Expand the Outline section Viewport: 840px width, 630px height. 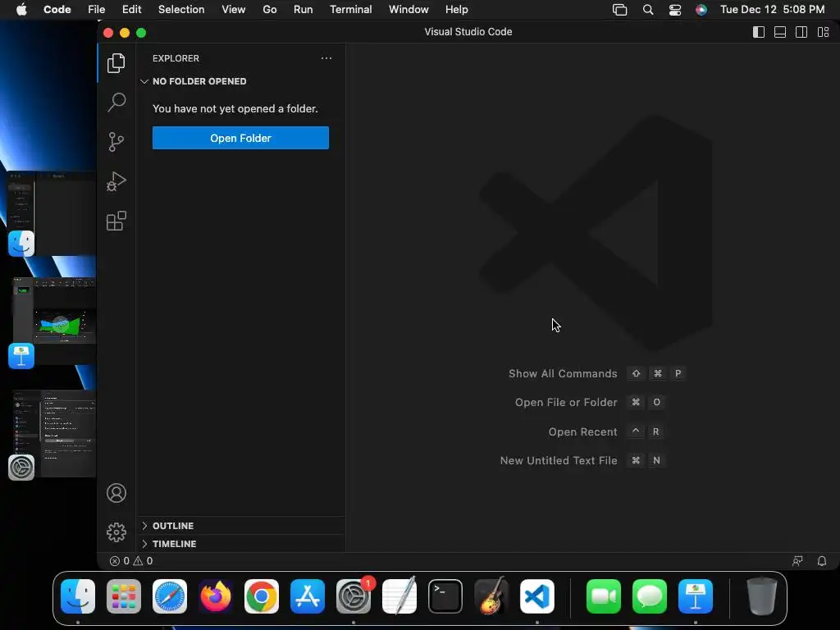240,526
